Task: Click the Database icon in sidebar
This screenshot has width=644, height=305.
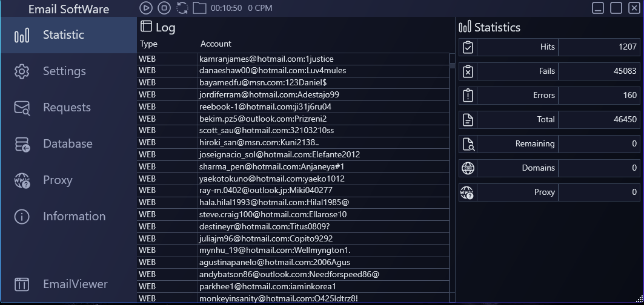Action: point(22,144)
